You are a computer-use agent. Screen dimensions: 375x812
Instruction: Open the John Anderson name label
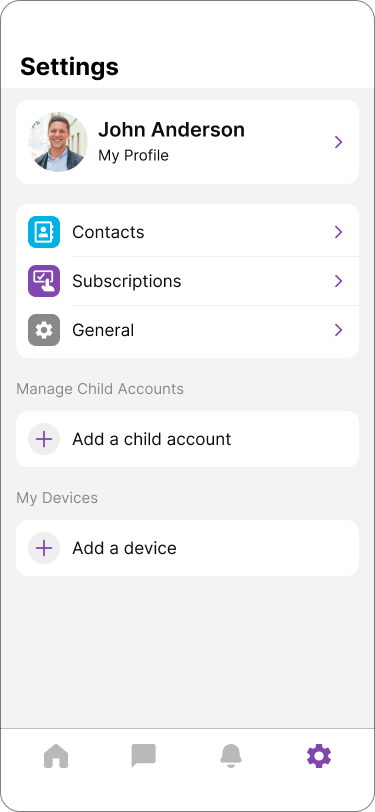point(171,129)
